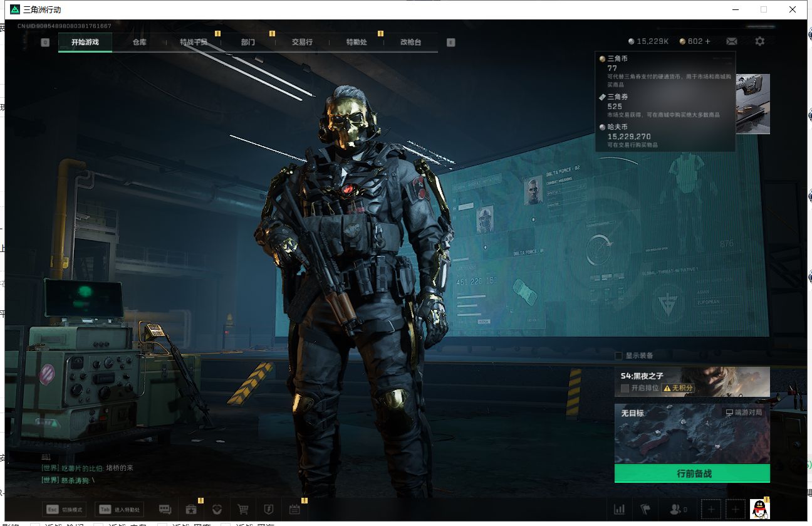Select the 开始游戏 tab

(85, 42)
